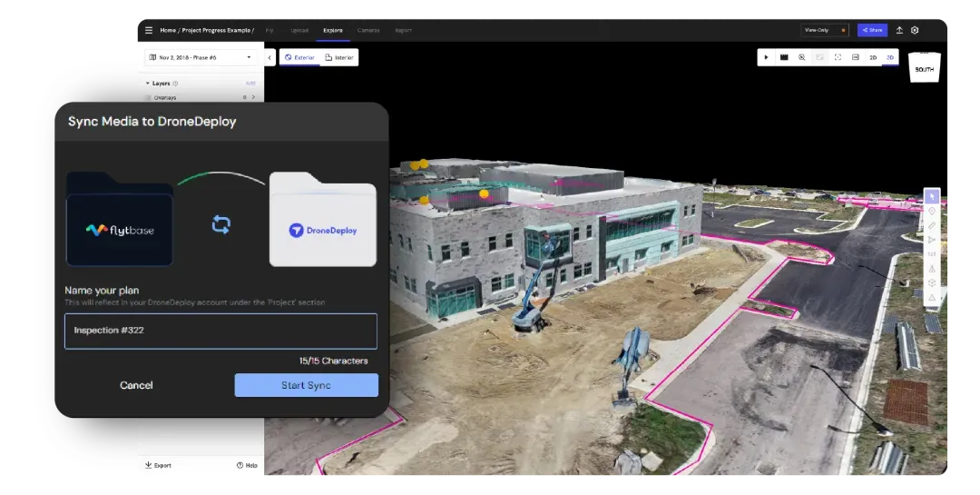
Task: Open the Fly tab
Action: (269, 30)
